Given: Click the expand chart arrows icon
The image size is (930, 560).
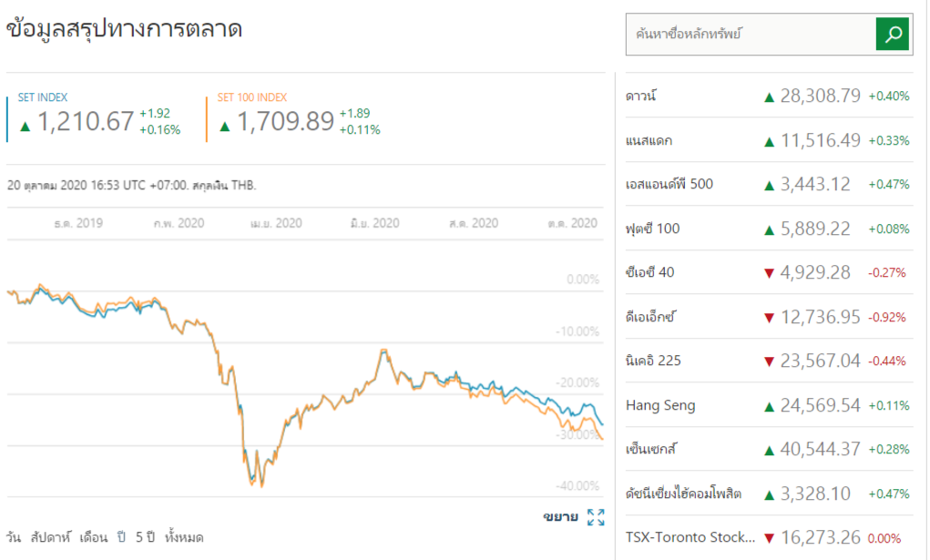Looking at the screenshot, I should pyautogui.click(x=596, y=518).
